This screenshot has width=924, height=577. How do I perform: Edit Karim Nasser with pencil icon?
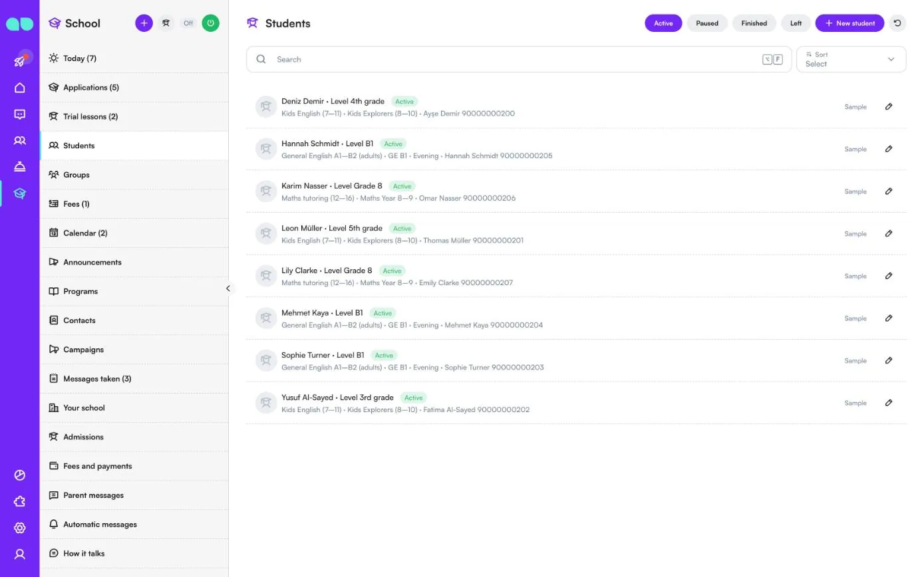tap(889, 191)
